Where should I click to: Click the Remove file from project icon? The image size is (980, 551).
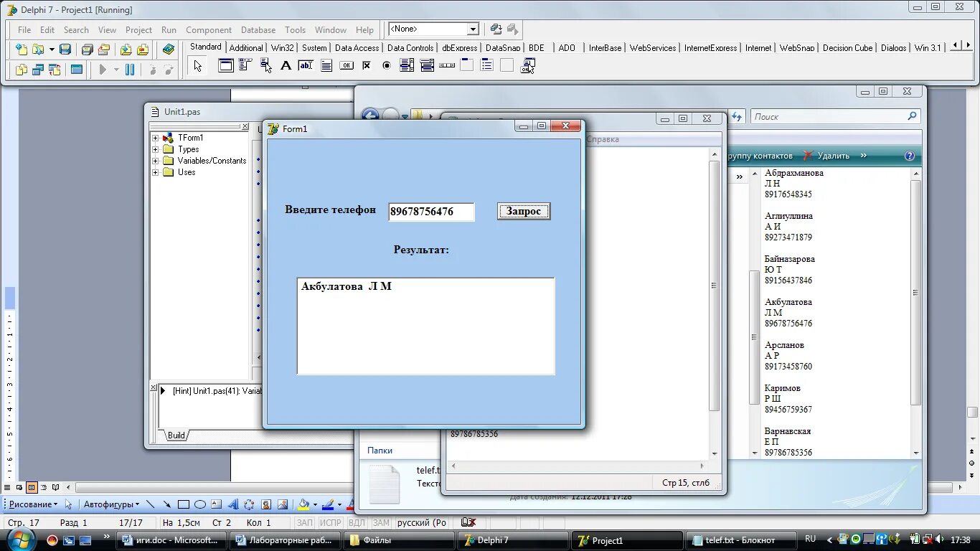(143, 50)
